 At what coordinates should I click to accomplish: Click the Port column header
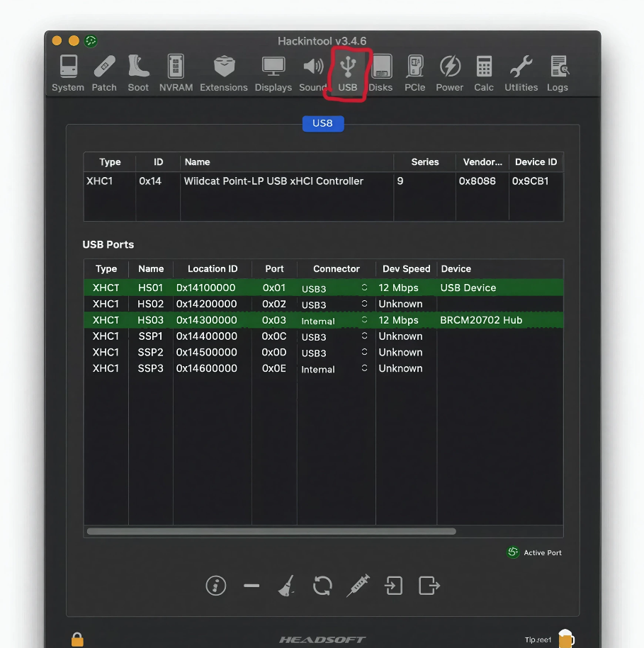[274, 268]
